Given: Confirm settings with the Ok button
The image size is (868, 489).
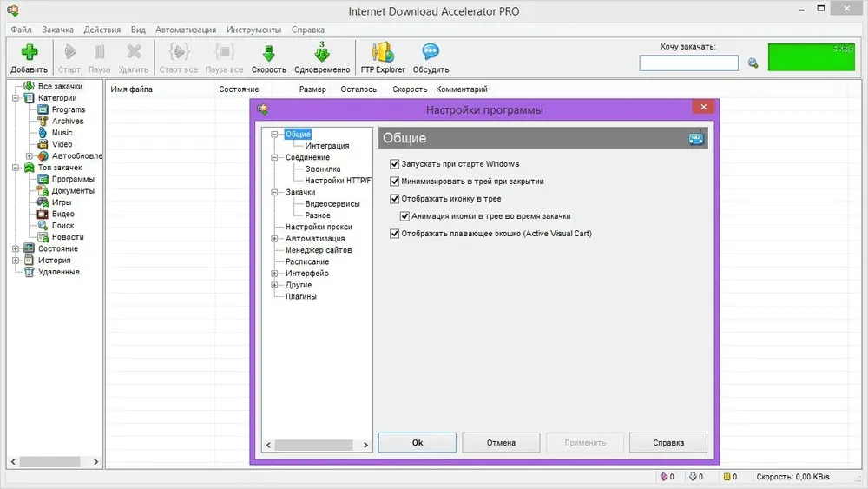Looking at the screenshot, I should point(418,442).
